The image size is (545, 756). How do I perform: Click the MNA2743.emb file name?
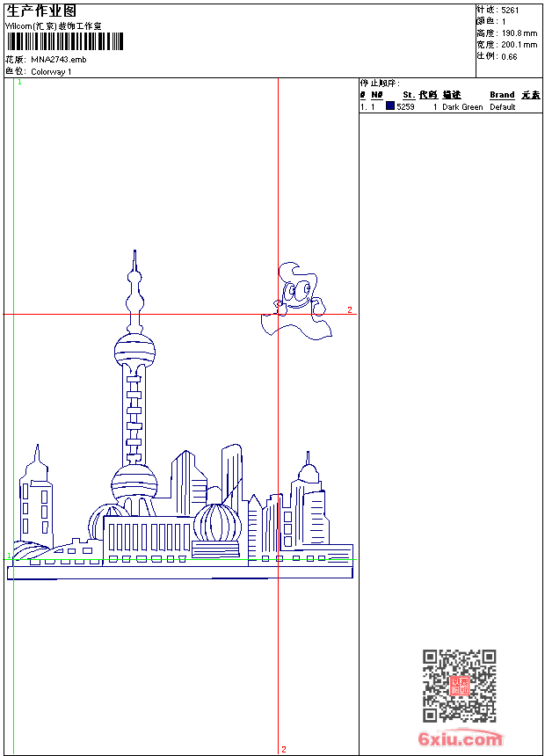point(58,59)
